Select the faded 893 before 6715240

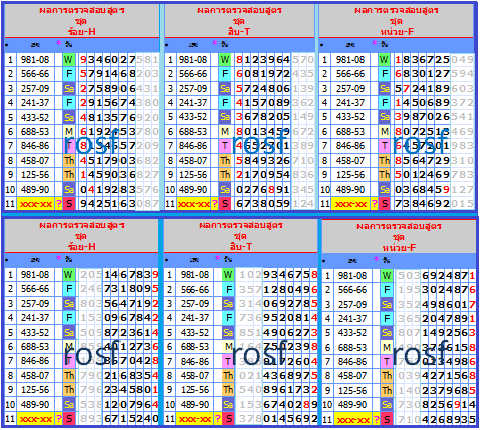coord(90,419)
